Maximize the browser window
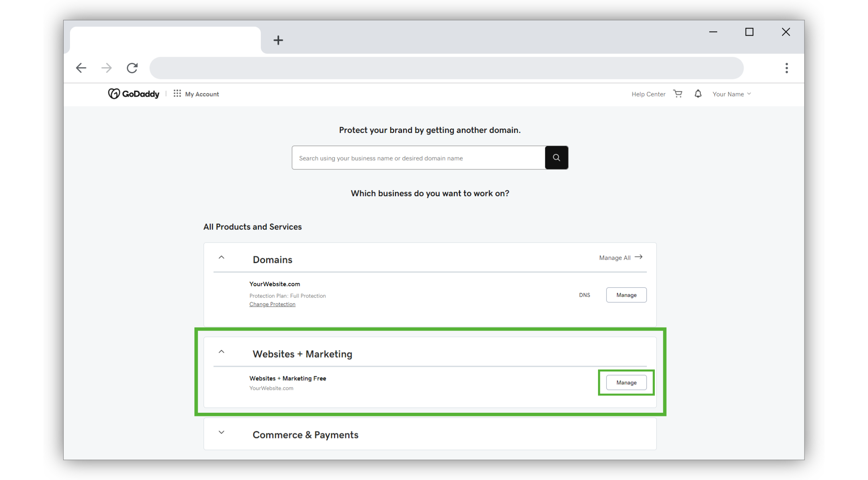The height and width of the screenshot is (480, 868). tap(750, 32)
